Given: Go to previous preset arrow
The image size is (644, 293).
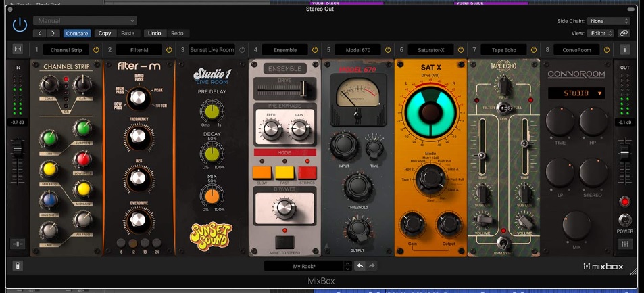Looking at the screenshot, I should point(40,33).
